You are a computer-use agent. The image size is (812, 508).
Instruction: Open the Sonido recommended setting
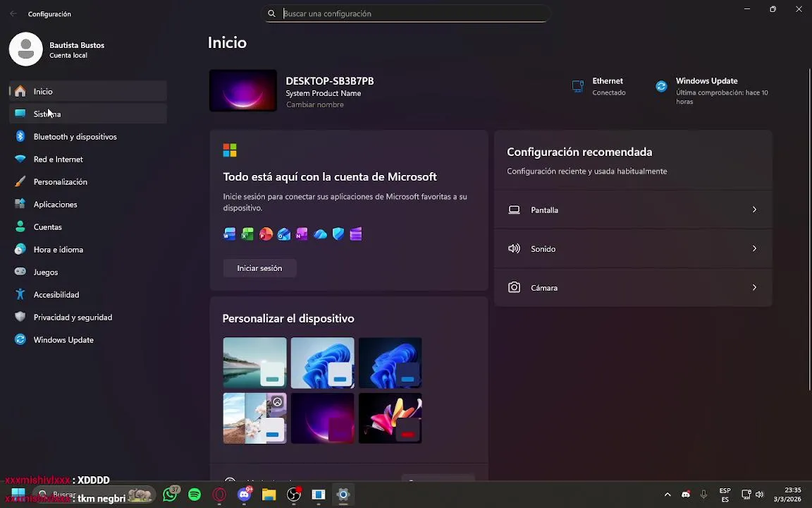tap(633, 249)
